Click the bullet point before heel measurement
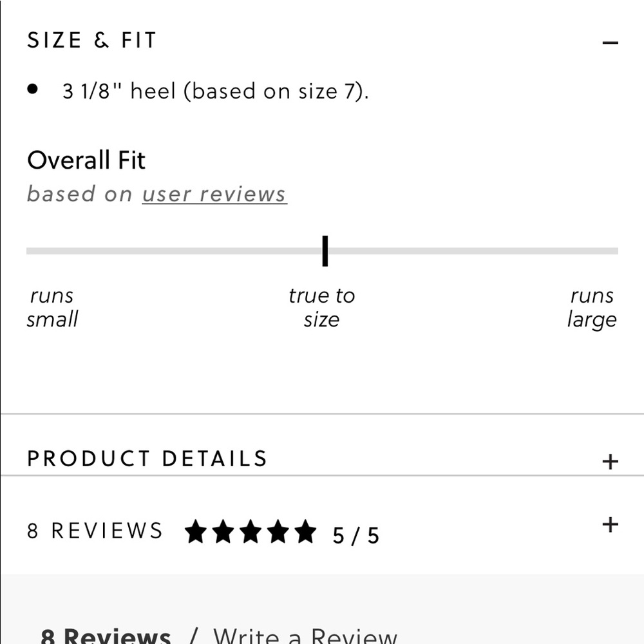Viewport: 644px width, 644px height. coord(33,90)
